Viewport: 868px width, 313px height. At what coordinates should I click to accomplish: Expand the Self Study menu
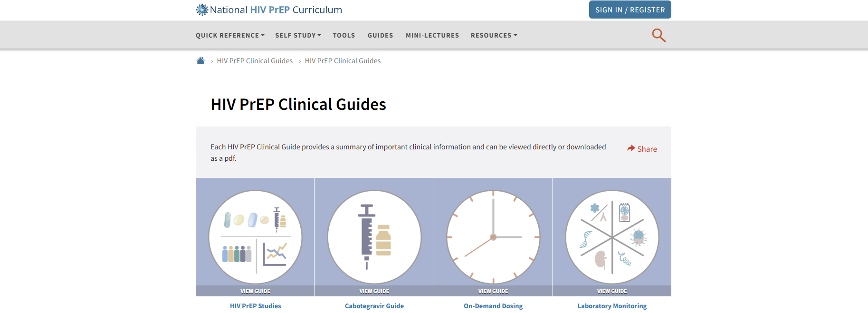[x=298, y=35]
